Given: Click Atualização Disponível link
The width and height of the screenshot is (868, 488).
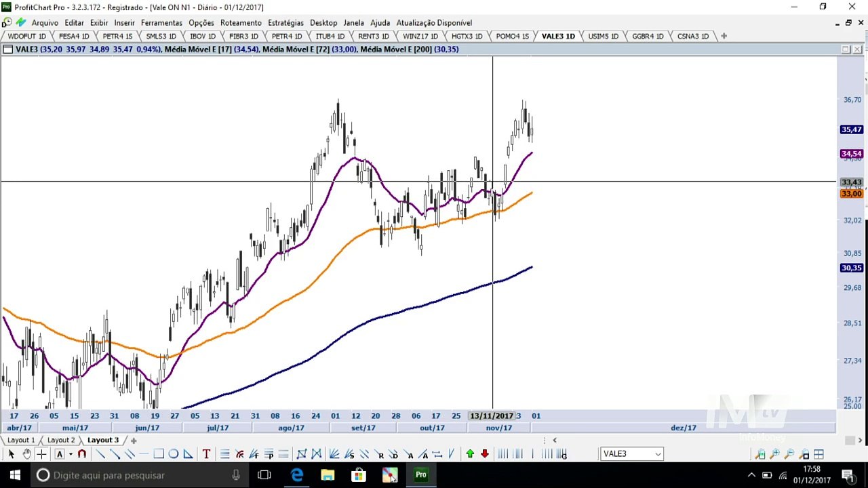Looking at the screenshot, I should tap(434, 22).
